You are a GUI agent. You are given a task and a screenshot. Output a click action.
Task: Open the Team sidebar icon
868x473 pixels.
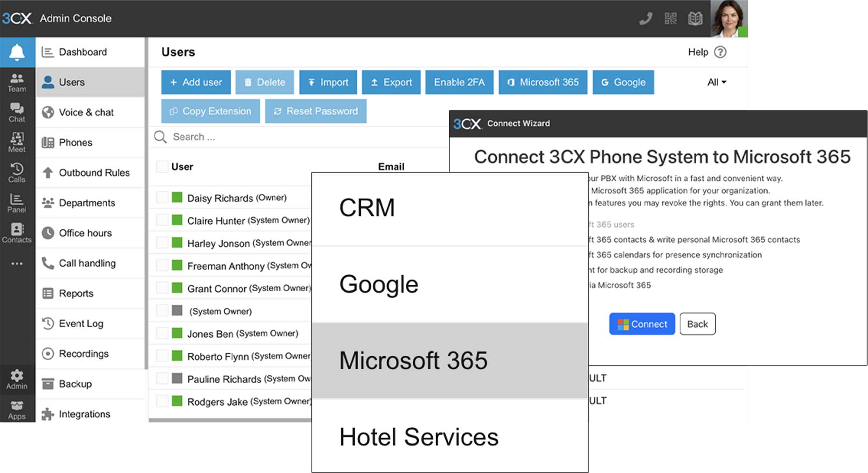click(x=17, y=82)
